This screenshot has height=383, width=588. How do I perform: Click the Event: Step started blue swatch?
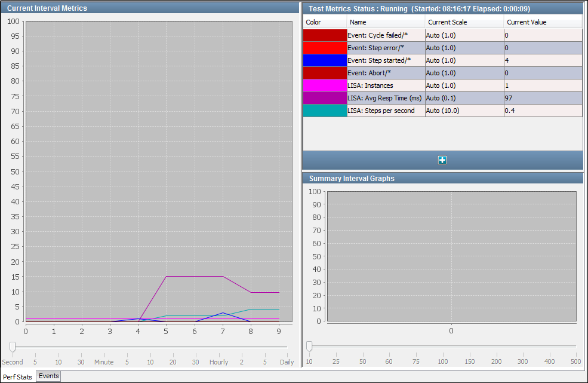point(324,60)
